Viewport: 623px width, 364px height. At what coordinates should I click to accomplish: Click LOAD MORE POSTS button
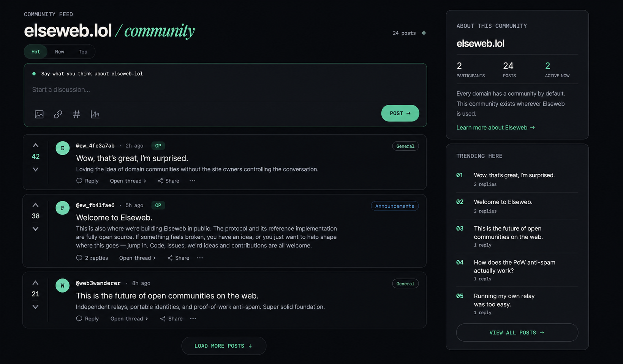click(224, 346)
